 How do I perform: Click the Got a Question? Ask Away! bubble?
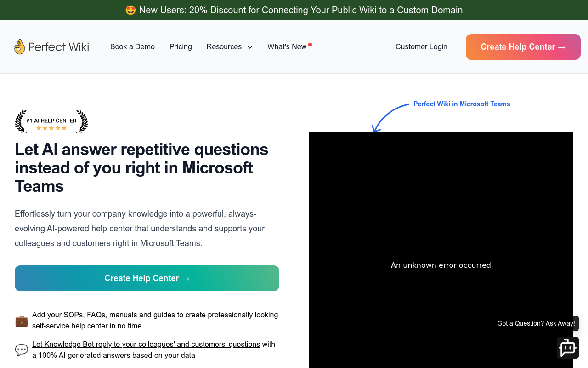[536, 323]
